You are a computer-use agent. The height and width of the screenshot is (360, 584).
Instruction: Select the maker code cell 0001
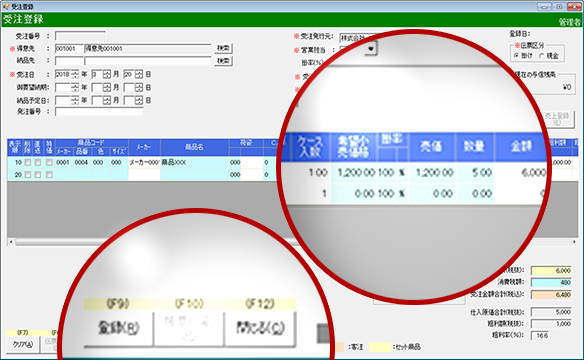tap(63, 163)
